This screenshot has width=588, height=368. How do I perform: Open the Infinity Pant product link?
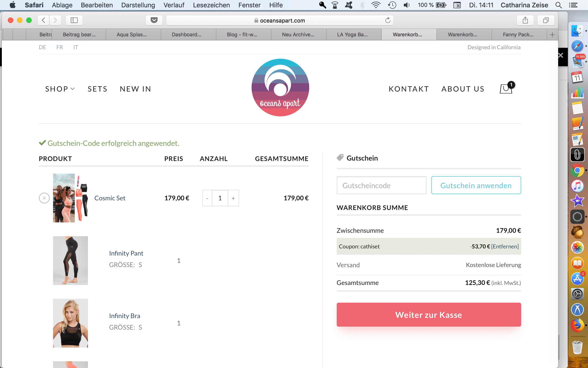tap(126, 253)
